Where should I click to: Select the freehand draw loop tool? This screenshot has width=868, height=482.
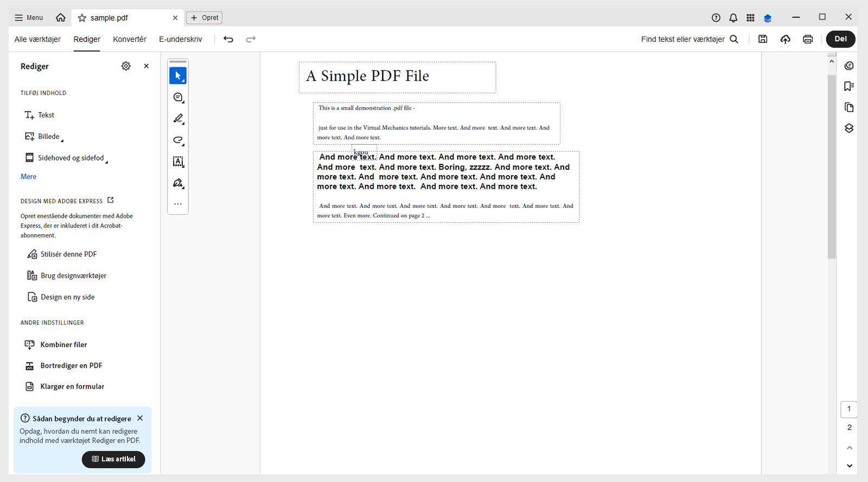178,140
